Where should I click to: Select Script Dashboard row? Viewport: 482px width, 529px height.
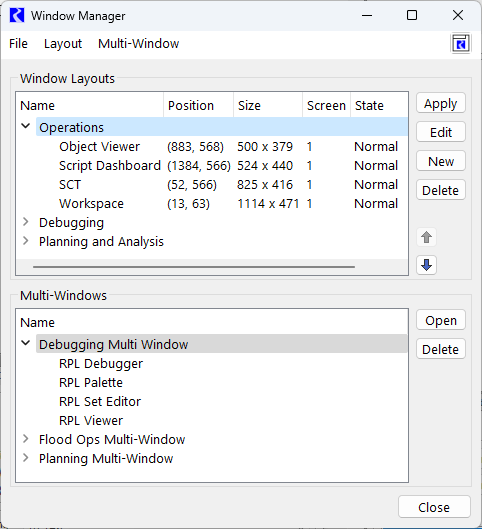212,166
